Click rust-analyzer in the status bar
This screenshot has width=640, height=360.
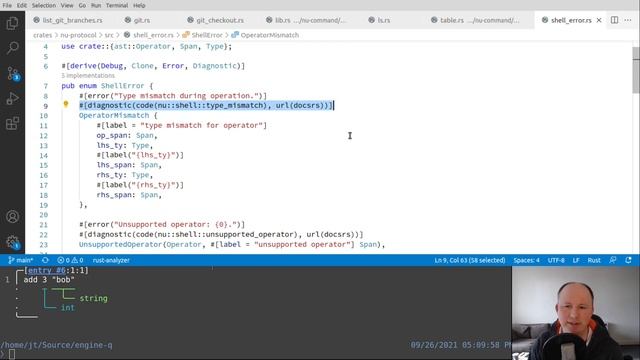tap(111, 260)
